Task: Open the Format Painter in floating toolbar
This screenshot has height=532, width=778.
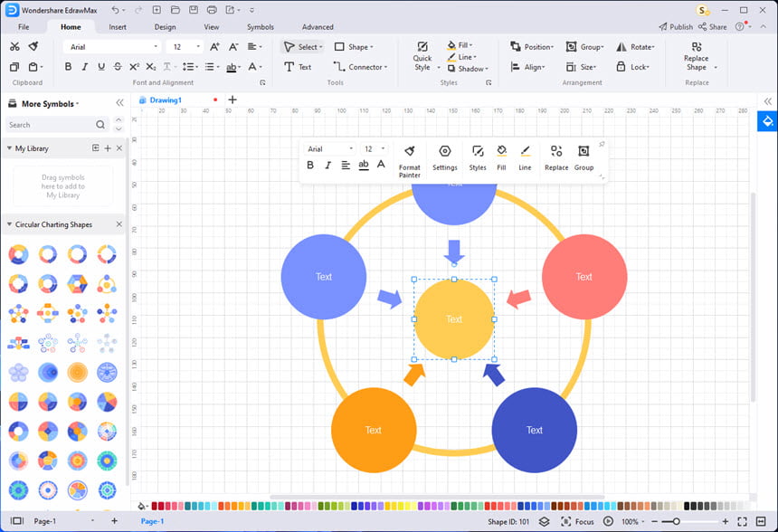Action: pos(409,161)
